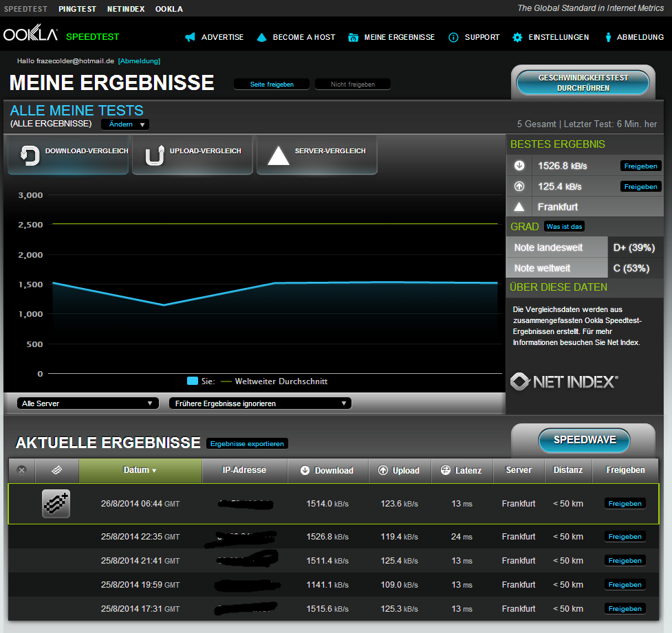The image size is (672, 633).
Task: Start Geschwindigkeitstest durchführen
Action: (x=583, y=82)
